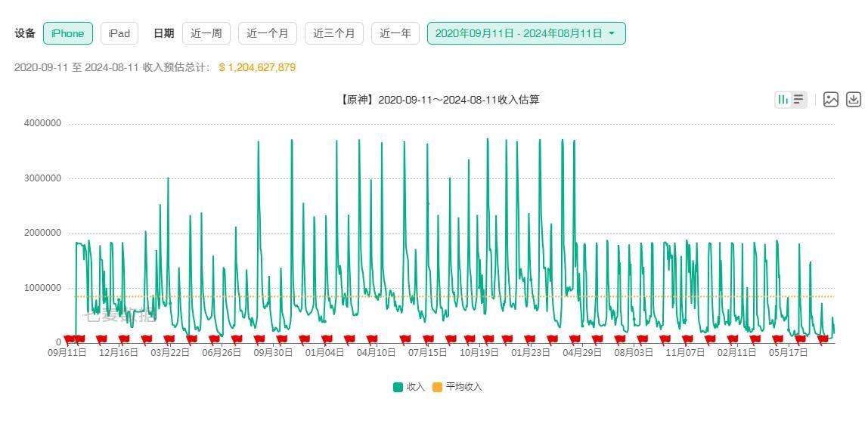This screenshot has height=433, width=868.
Task: Toggle the 收入 series in legend
Action: coord(408,387)
